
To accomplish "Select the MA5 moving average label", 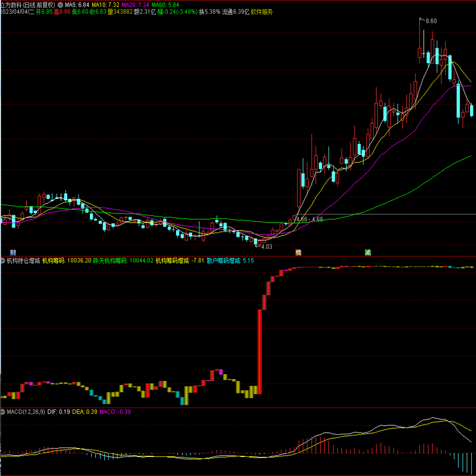I will tap(77, 4).
